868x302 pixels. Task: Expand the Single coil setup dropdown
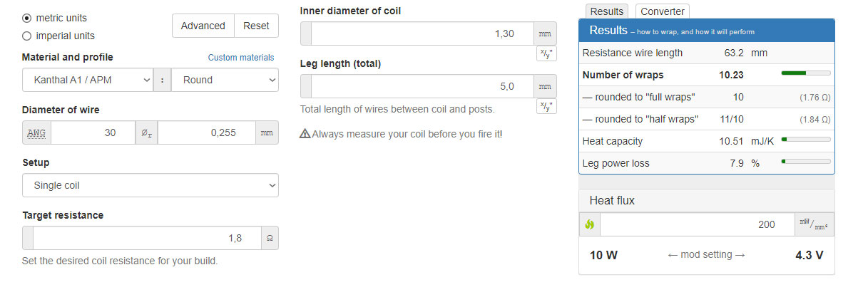coord(150,185)
